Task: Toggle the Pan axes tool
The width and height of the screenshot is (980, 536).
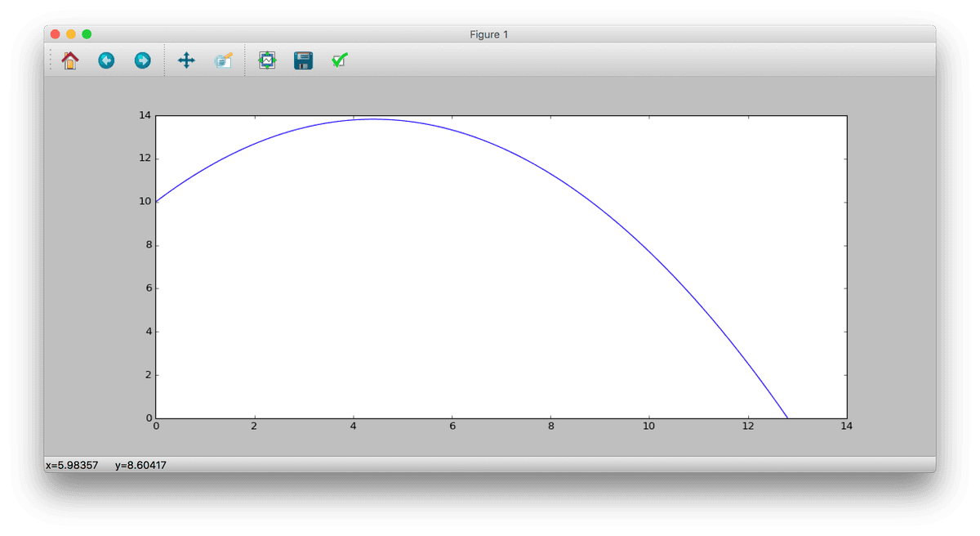Action: tap(186, 60)
